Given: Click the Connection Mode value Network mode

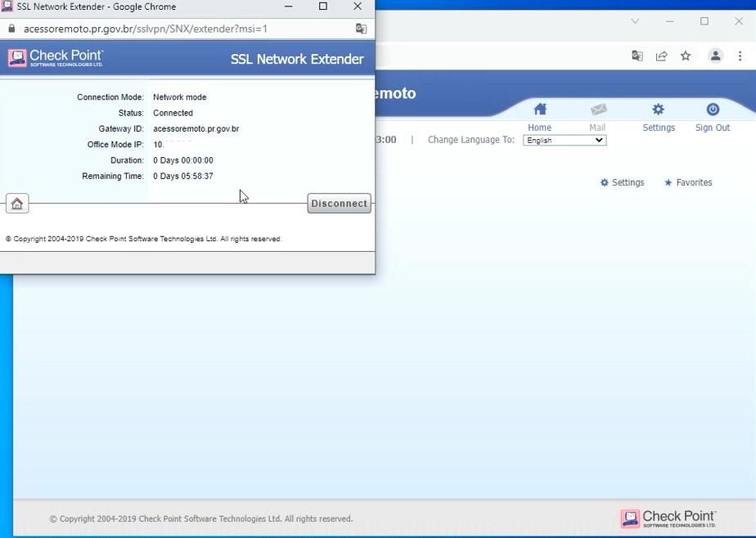Looking at the screenshot, I should click(x=180, y=96).
